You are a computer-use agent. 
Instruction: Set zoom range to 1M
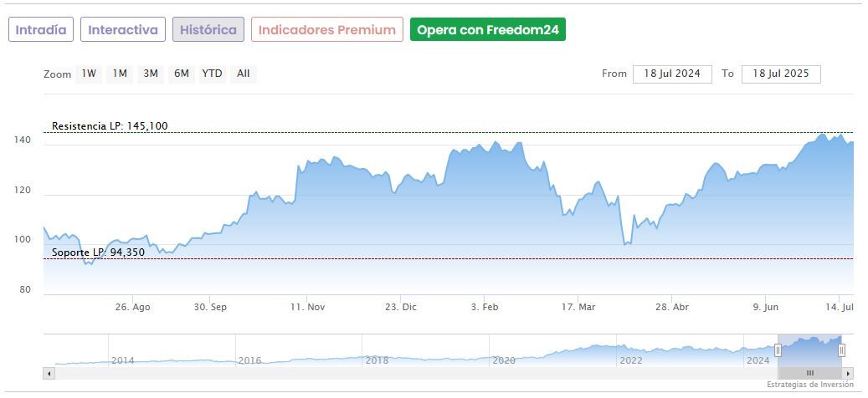[120, 74]
